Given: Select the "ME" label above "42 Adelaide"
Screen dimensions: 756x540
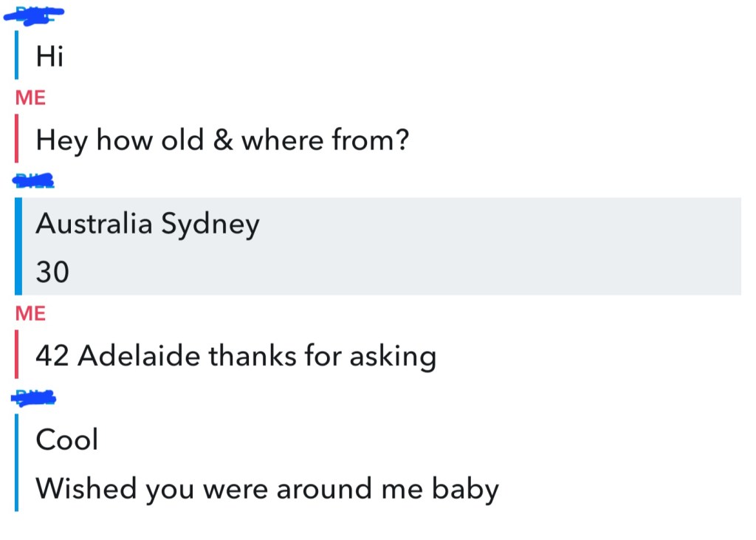Looking at the screenshot, I should [30, 314].
